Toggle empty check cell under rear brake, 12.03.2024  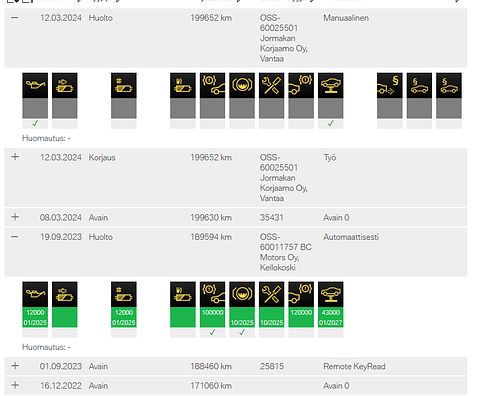tap(301, 124)
